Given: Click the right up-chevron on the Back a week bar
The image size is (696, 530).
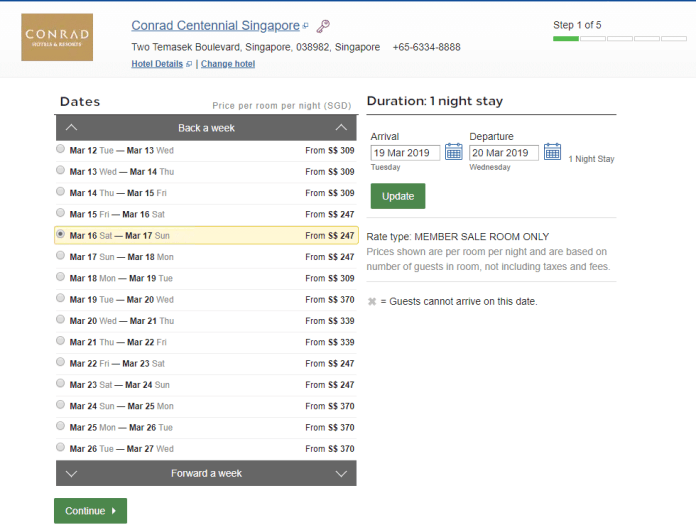Looking at the screenshot, I should 341,127.
